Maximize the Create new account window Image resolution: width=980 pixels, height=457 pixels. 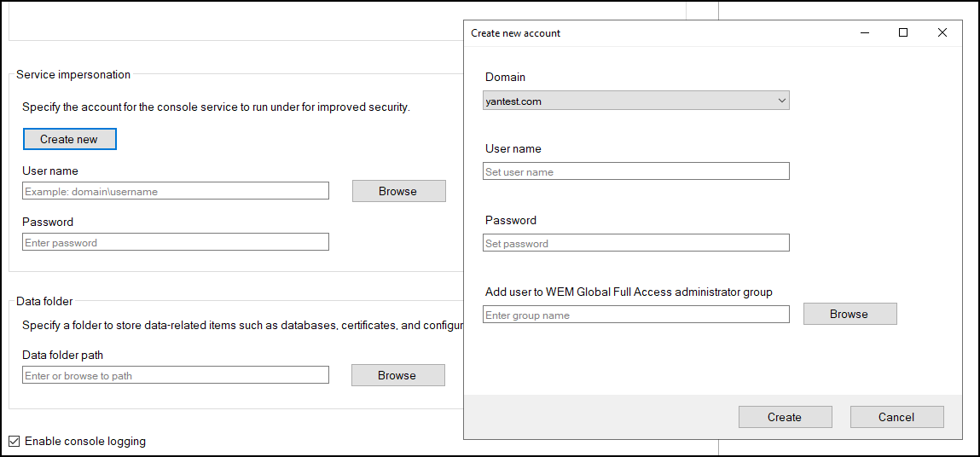click(x=903, y=33)
